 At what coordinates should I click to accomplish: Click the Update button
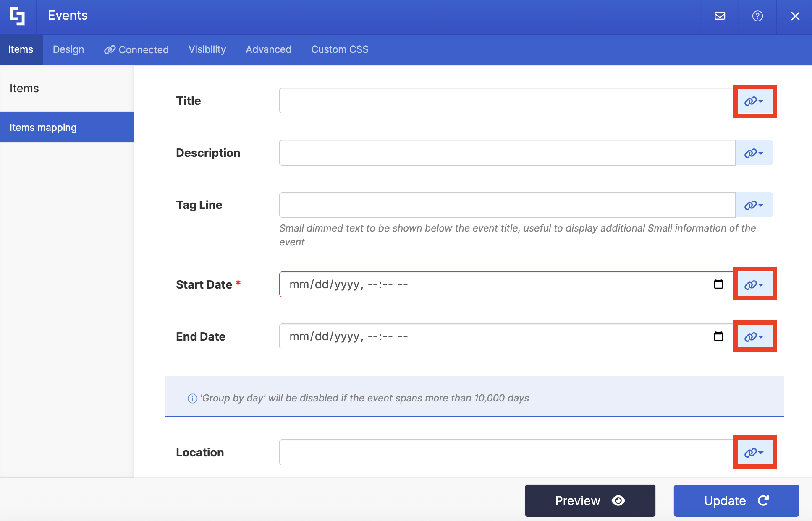736,500
